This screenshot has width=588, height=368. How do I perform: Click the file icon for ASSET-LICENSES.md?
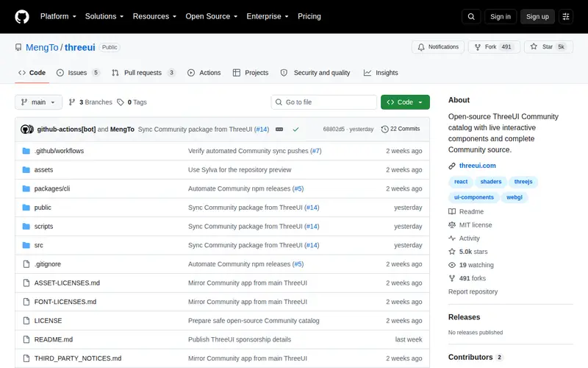pyautogui.click(x=26, y=283)
